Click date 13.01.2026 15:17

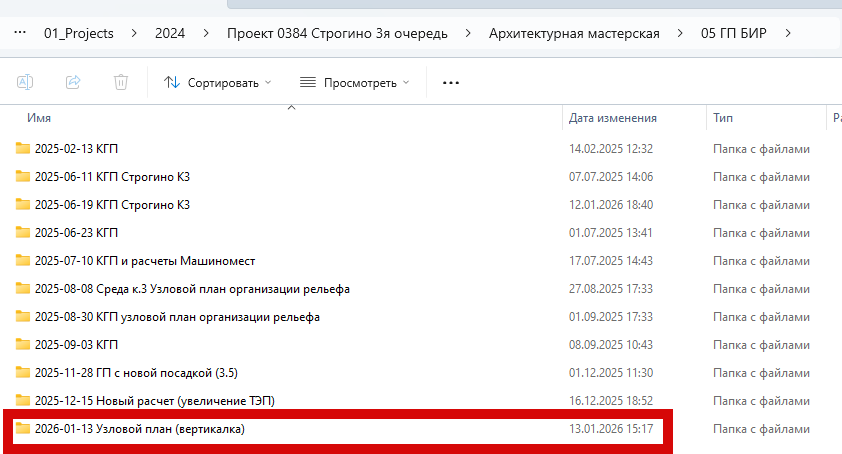coord(611,429)
